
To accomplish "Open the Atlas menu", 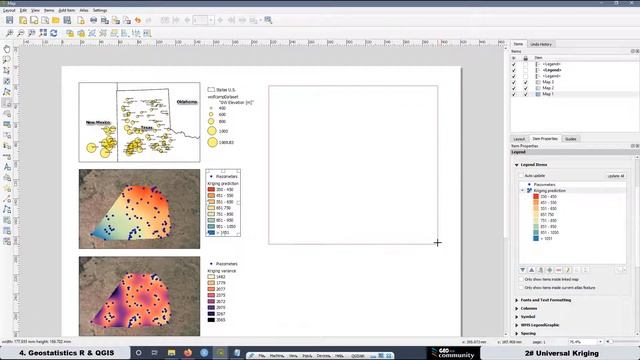I will point(84,10).
